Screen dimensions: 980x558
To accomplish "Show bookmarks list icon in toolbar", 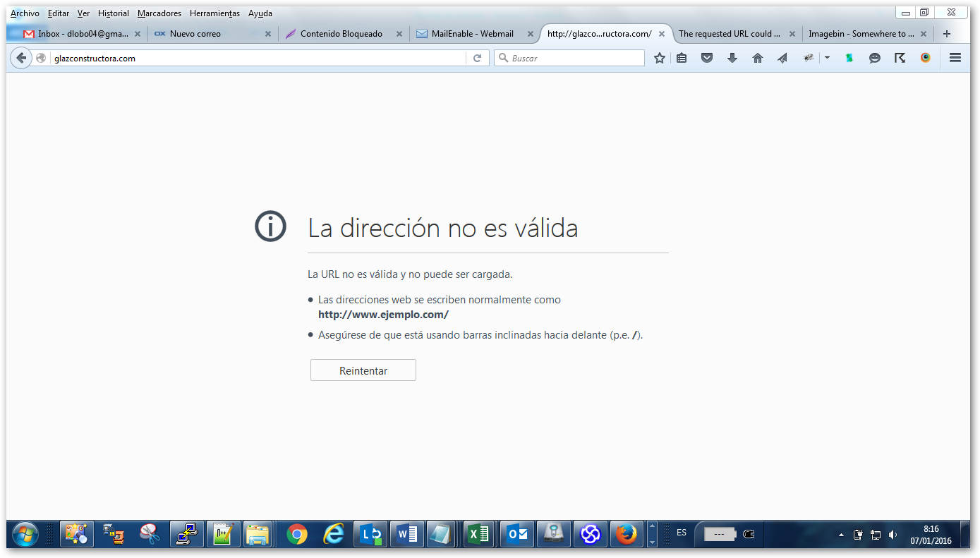I will pos(682,59).
